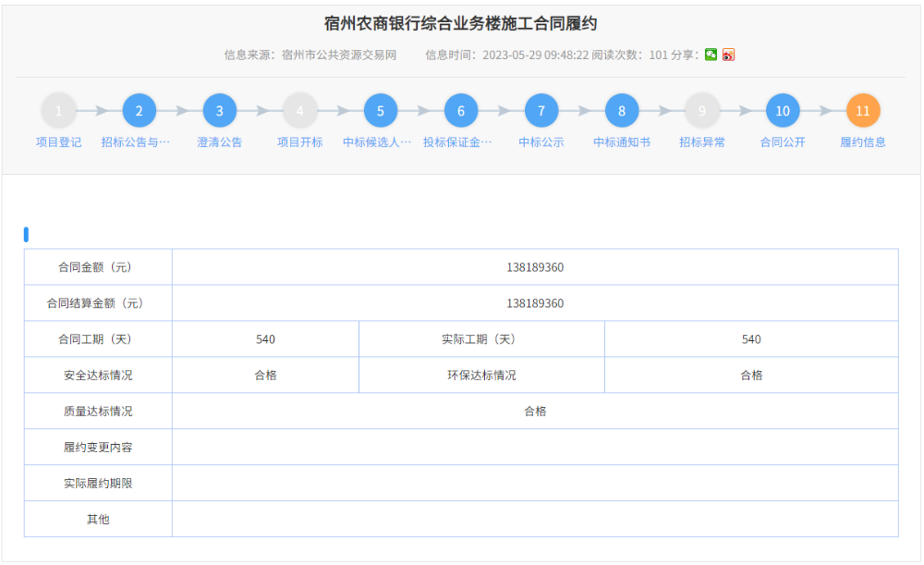924x565 pixels.
Task: Jump to the step 7 circle
Action: 541,110
